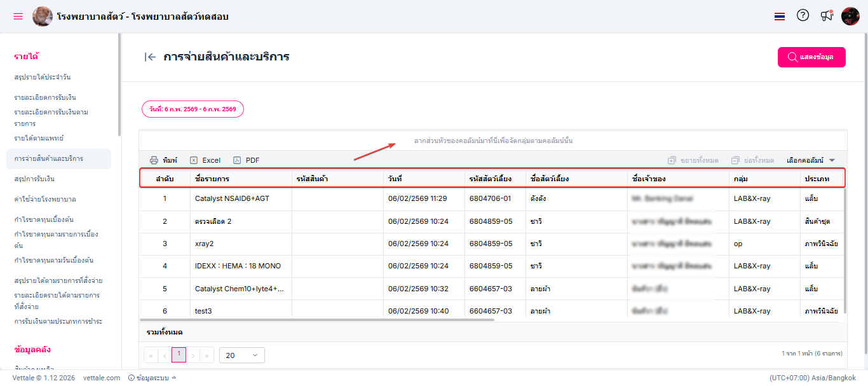Viewport: 868px width, 386px height.
Task: Click the Thai flag language icon
Action: pos(780,17)
